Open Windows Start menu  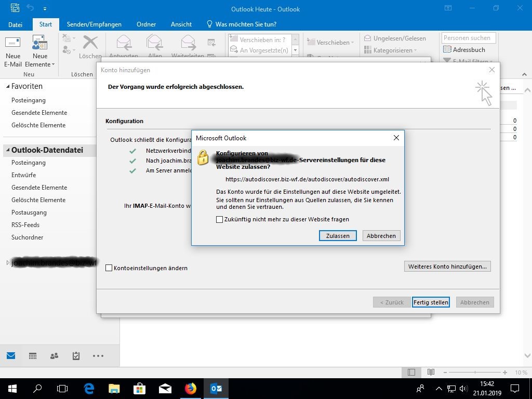pos(12,389)
